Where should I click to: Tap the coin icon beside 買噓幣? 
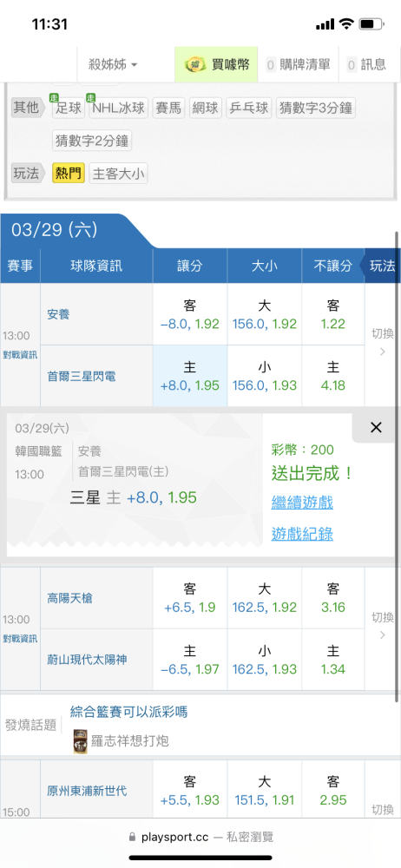tap(194, 65)
